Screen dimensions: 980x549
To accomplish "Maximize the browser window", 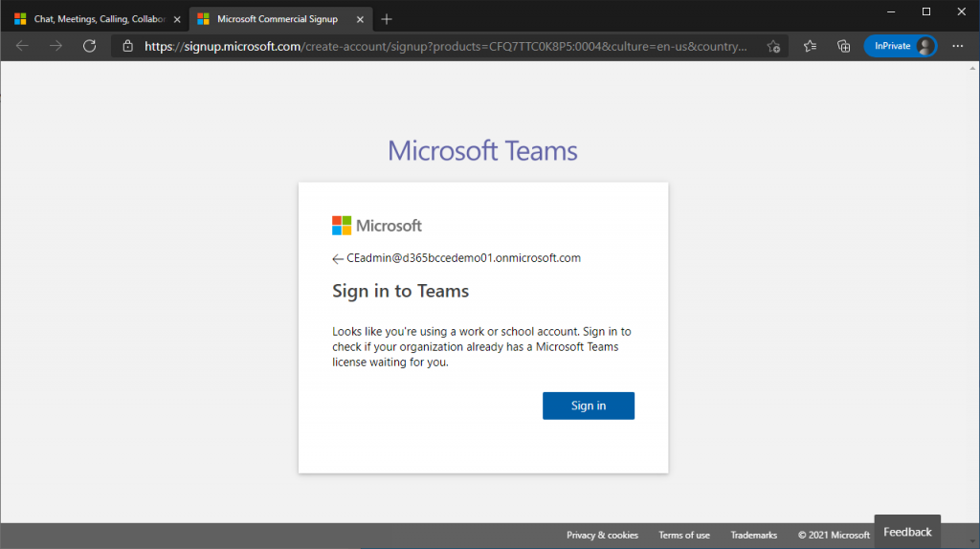I will [926, 11].
